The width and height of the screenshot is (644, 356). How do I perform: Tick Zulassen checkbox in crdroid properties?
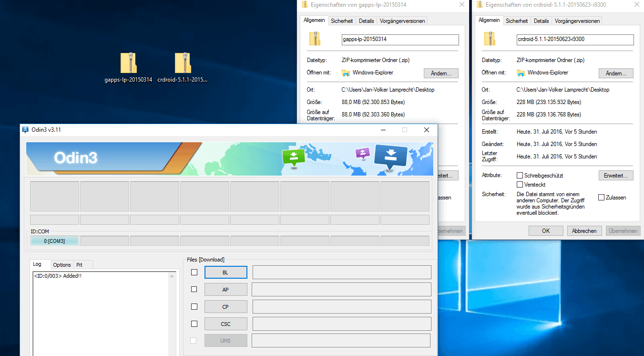coord(601,198)
